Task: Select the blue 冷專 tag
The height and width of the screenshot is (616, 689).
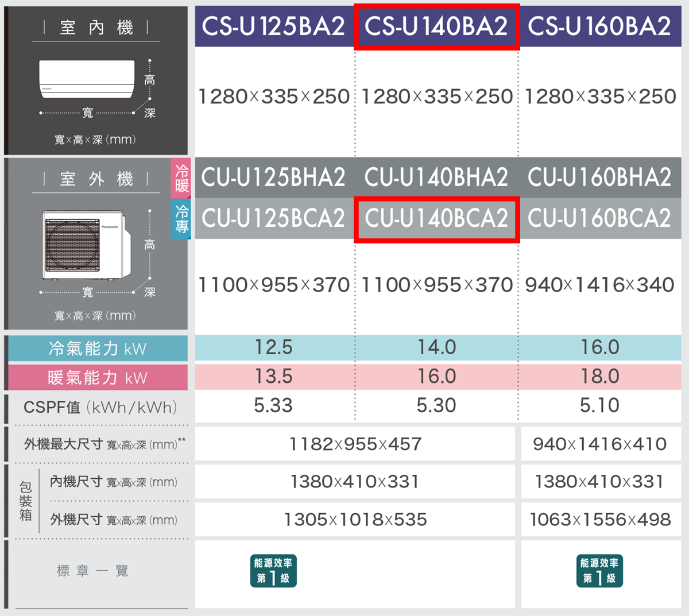Action: click(x=181, y=219)
